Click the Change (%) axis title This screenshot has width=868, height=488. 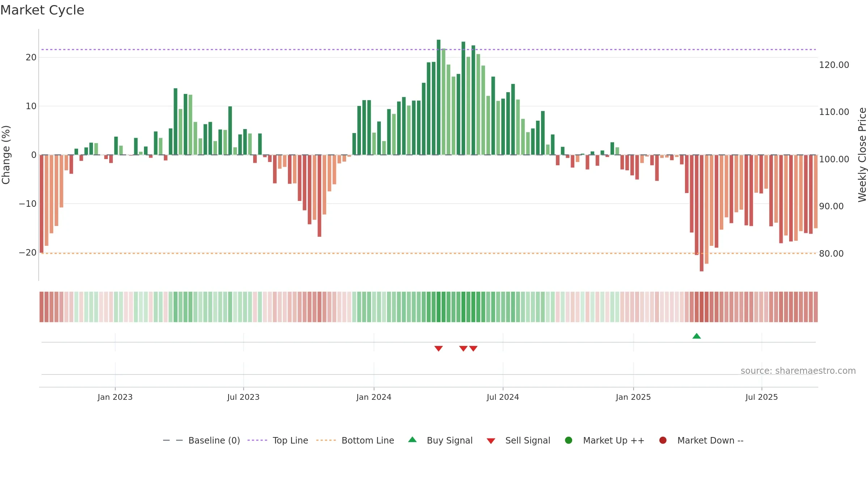point(6,155)
